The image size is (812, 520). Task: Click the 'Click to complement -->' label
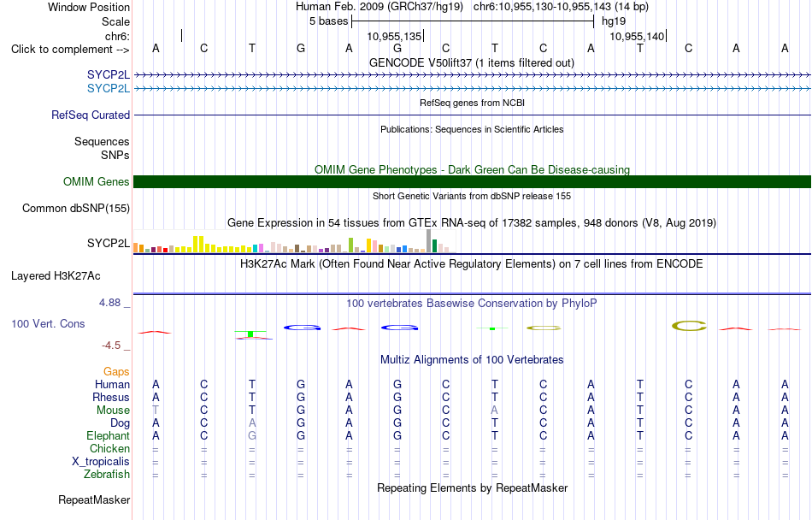pyautogui.click(x=70, y=50)
